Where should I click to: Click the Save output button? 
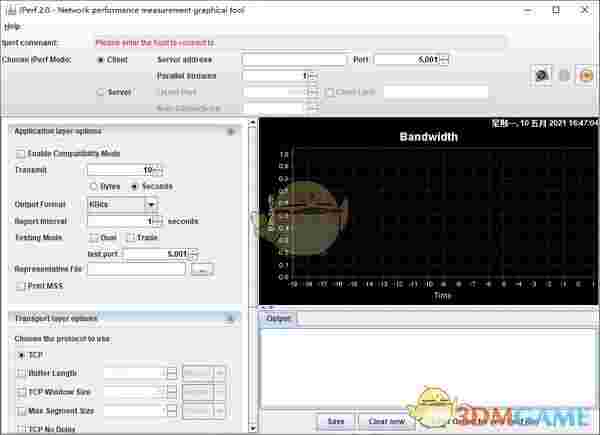pos(336,422)
